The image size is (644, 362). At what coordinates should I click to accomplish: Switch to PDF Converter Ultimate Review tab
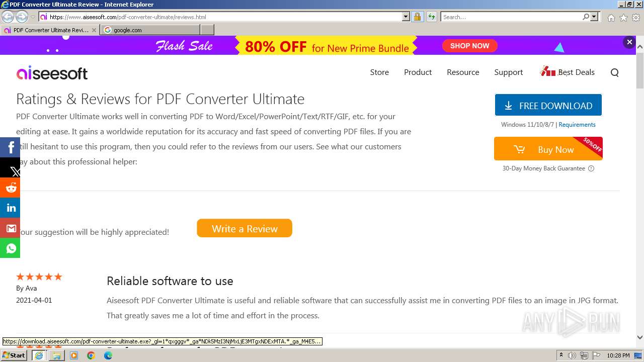pos(50,30)
